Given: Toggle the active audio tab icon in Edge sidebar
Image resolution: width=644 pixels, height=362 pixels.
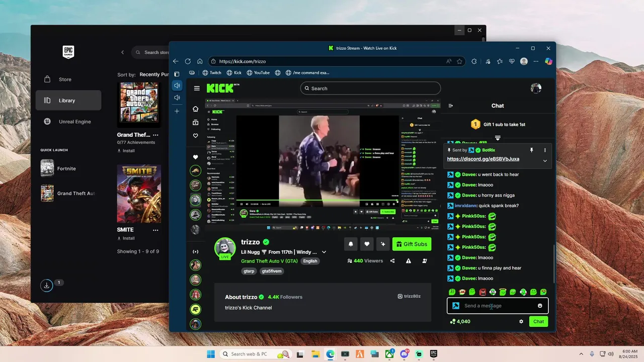Looking at the screenshot, I should 177,85.
